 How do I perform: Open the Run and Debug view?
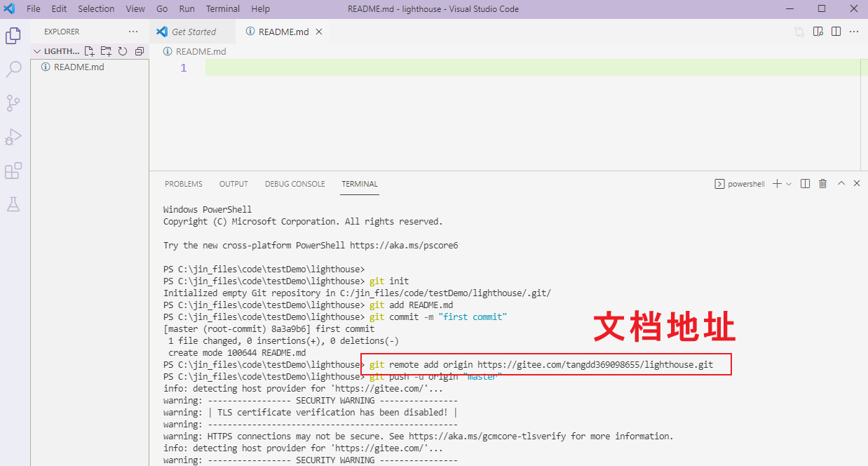(13, 137)
